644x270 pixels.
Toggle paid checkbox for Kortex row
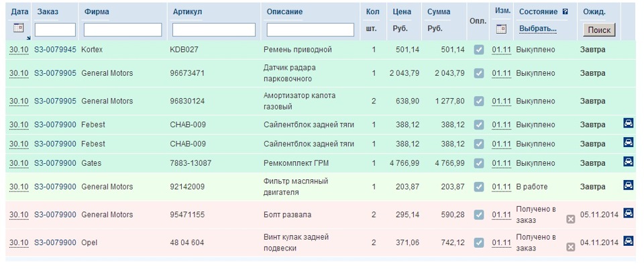pos(479,50)
